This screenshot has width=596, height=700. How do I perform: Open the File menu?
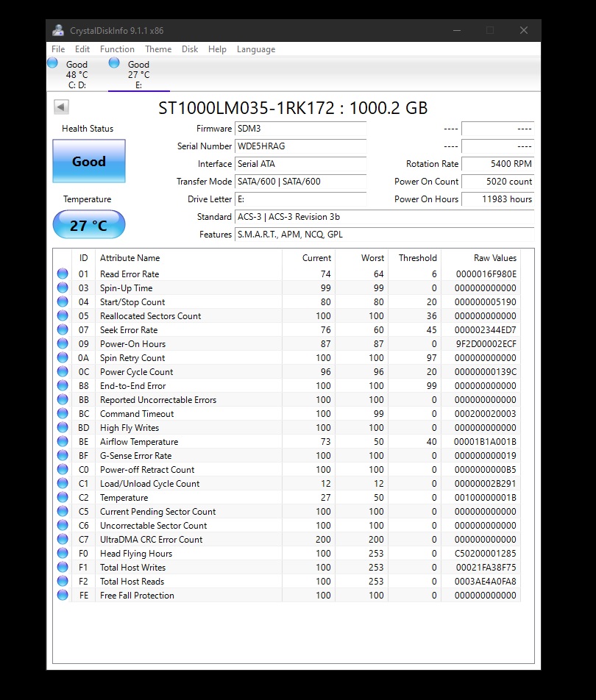coord(58,49)
